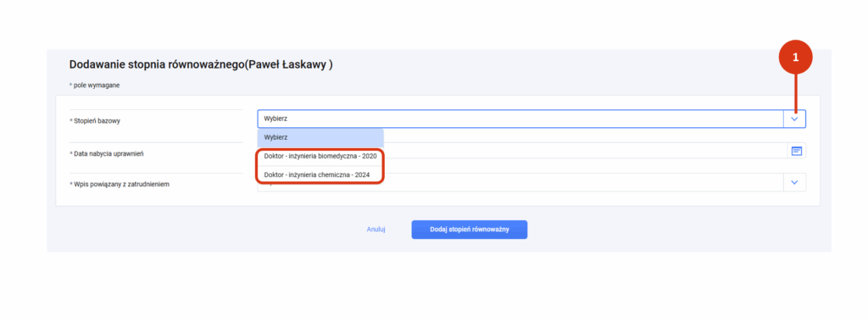The image size is (868, 321).
Task: Click the red numbered marker 1
Action: click(x=796, y=58)
